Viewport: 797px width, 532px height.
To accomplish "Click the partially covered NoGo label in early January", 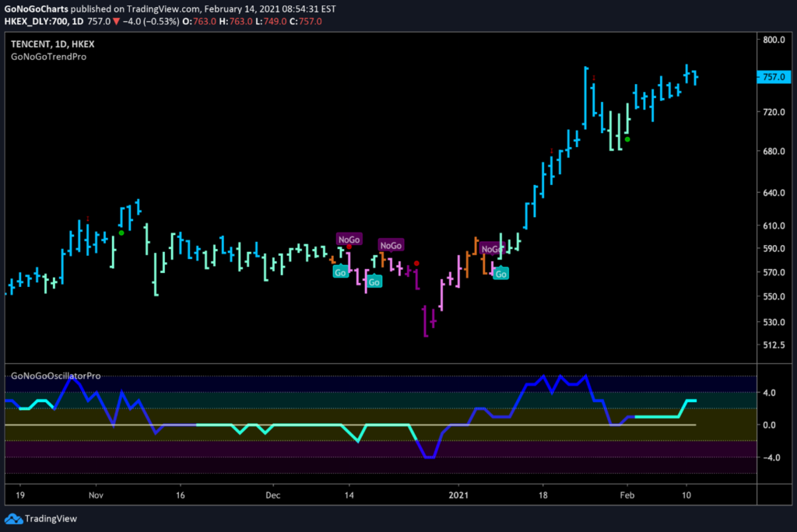I will pos(490,249).
